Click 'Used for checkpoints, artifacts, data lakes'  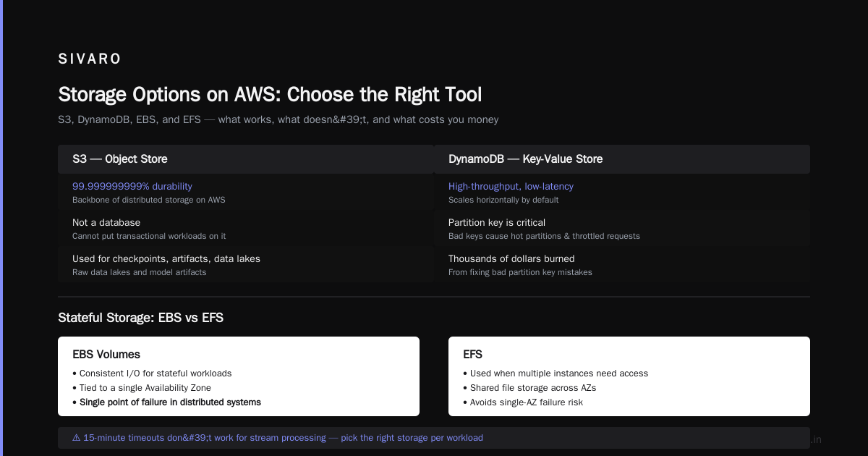click(x=166, y=258)
